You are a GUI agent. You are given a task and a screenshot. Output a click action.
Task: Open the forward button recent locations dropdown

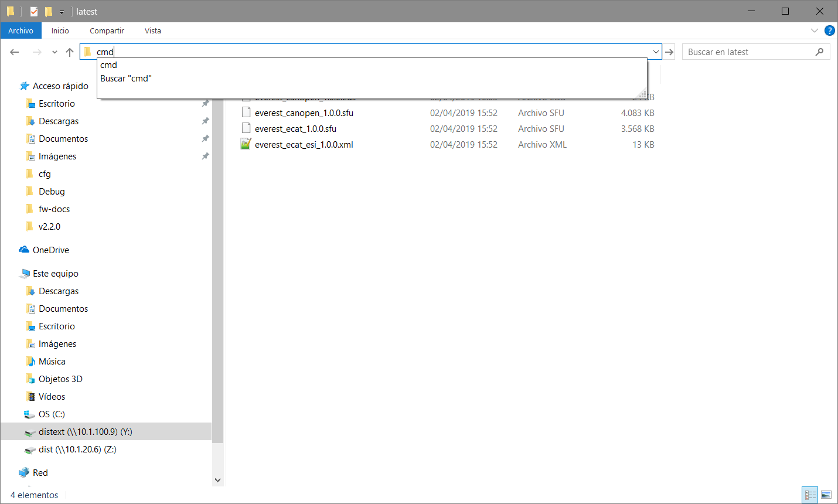[54, 52]
